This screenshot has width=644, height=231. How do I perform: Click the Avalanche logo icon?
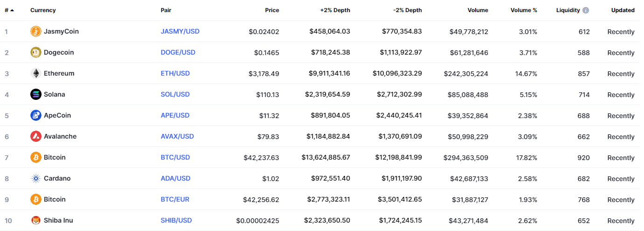point(35,136)
